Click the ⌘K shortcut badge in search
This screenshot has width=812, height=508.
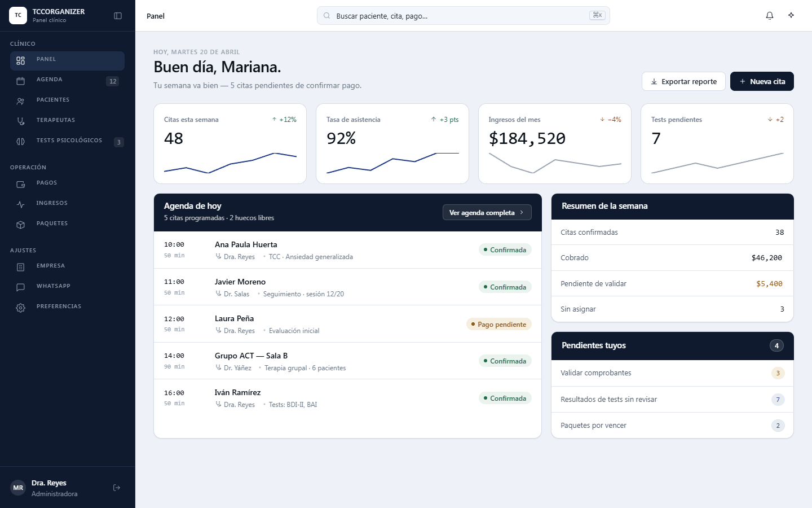597,15
